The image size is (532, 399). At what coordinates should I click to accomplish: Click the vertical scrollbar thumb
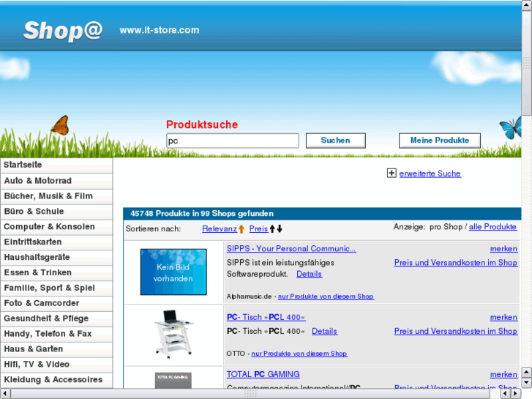(x=527, y=63)
